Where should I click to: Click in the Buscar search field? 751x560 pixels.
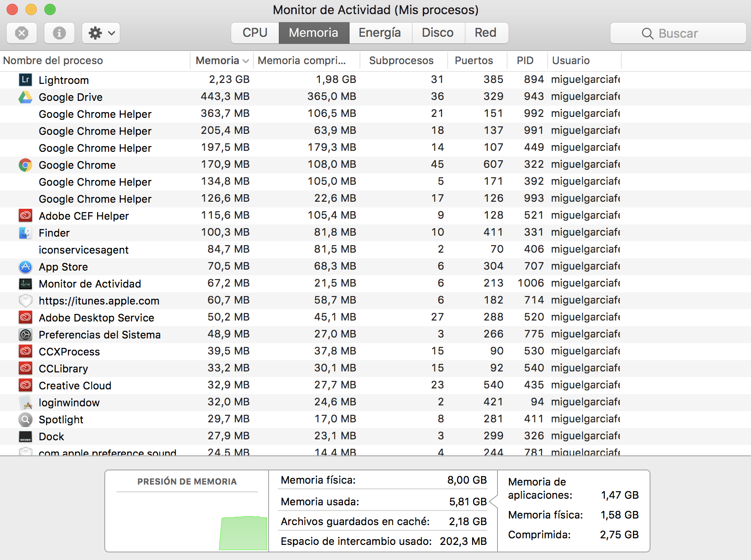(678, 33)
